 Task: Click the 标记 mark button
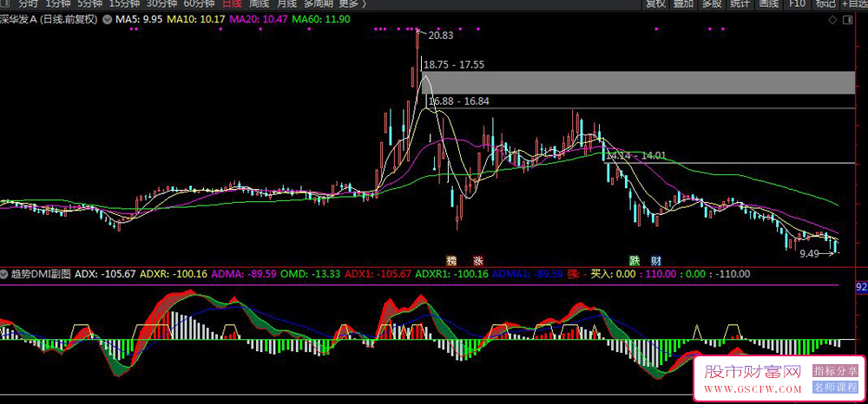(x=825, y=3)
